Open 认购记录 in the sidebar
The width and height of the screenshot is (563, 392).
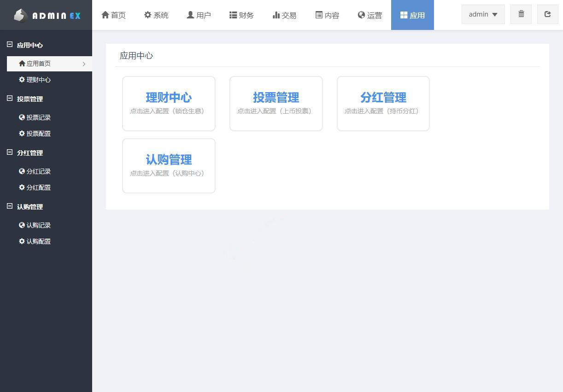click(x=35, y=225)
